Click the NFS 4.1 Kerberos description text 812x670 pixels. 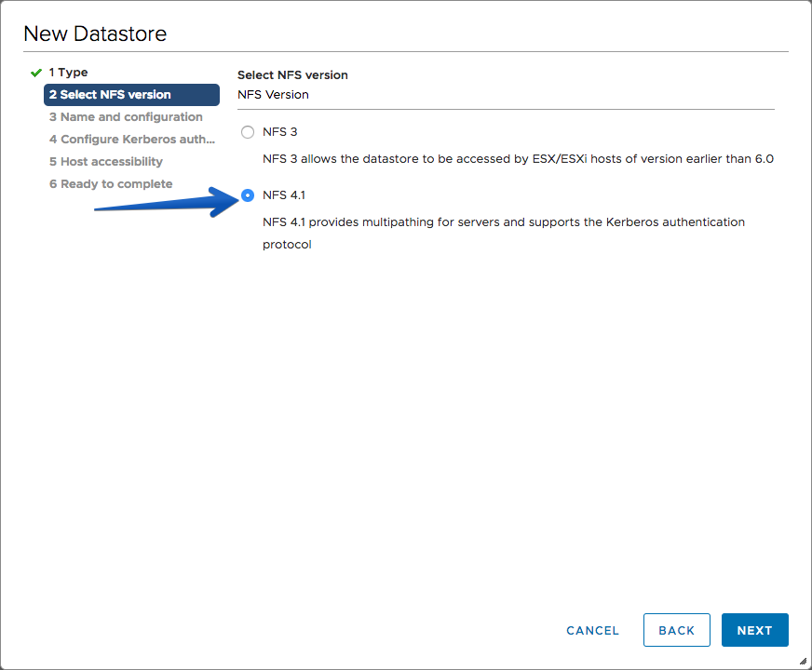(x=504, y=233)
